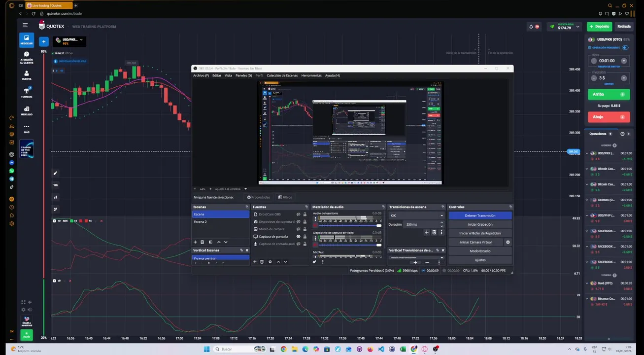644x355 pixels.
Task: Toggle Operación Pendiente switch
Action: click(625, 47)
